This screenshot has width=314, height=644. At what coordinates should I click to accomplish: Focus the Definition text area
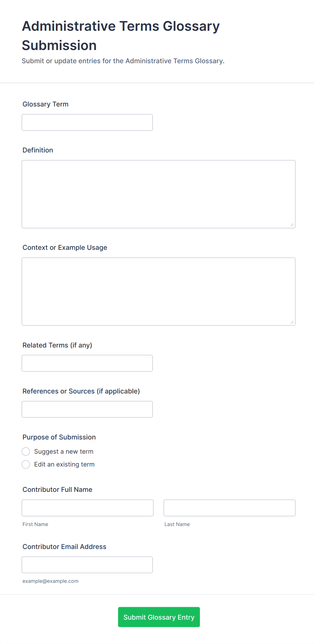pyautogui.click(x=158, y=194)
